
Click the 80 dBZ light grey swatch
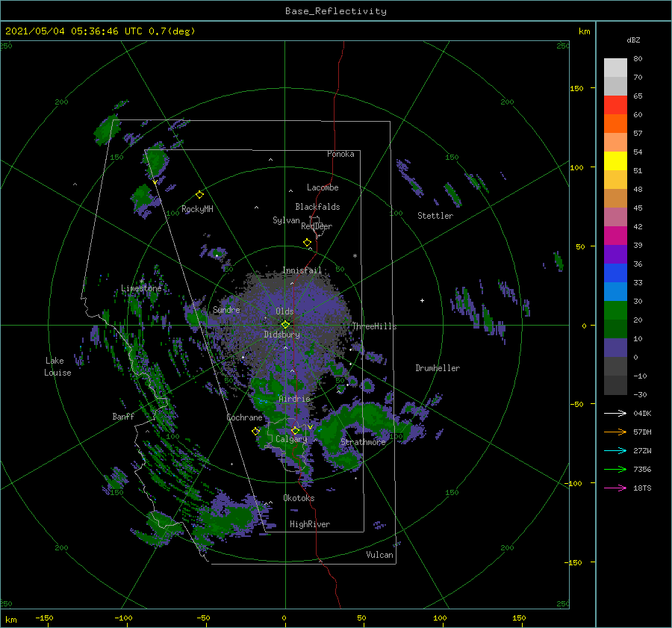pyautogui.click(x=615, y=67)
